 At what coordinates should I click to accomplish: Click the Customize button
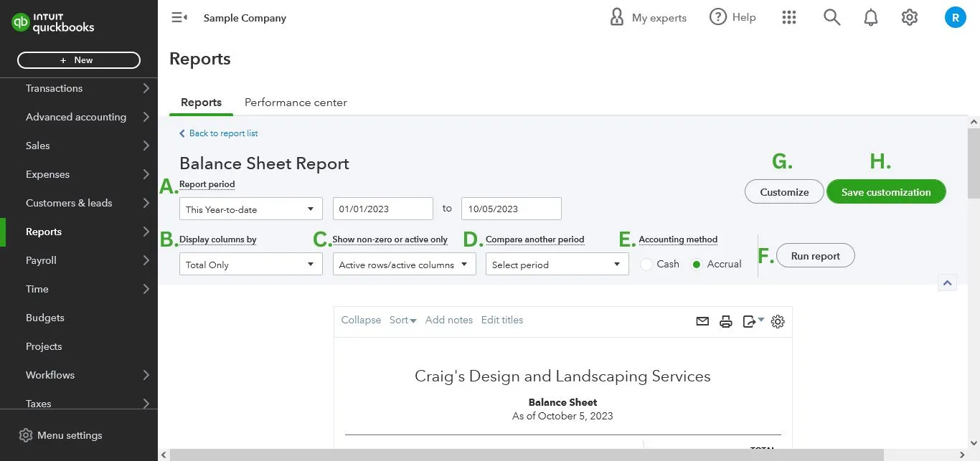[x=784, y=192]
